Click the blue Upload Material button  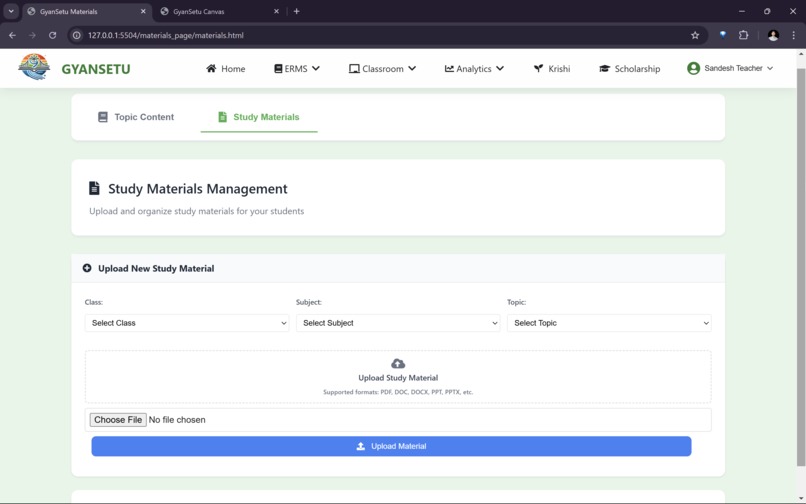click(391, 446)
